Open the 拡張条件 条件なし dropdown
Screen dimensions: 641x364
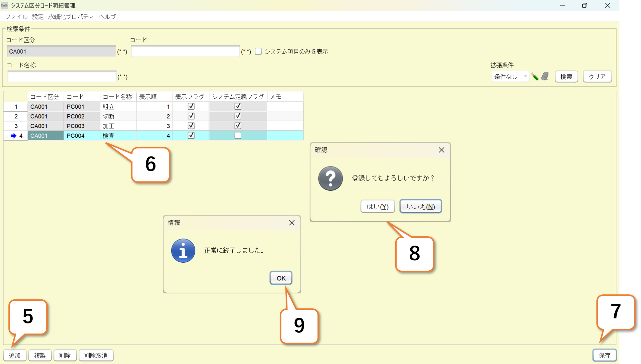tap(510, 77)
